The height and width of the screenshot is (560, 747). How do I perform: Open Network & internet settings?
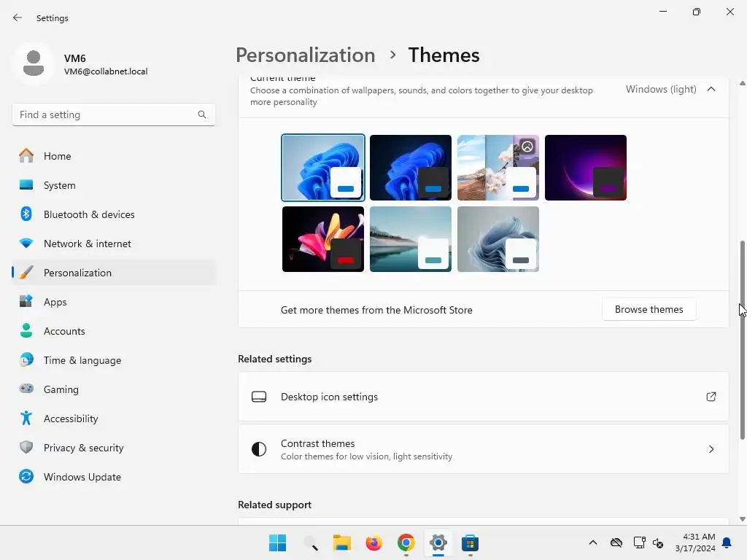(114, 244)
